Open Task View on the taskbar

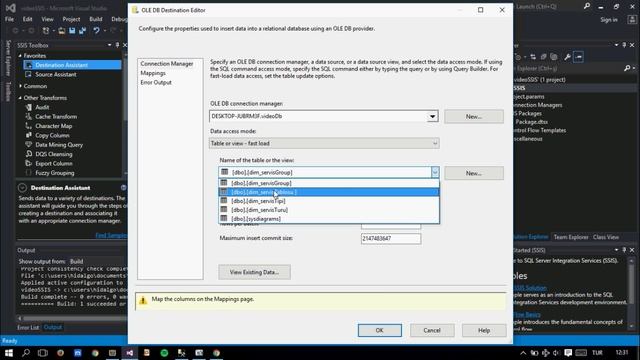click(43, 353)
